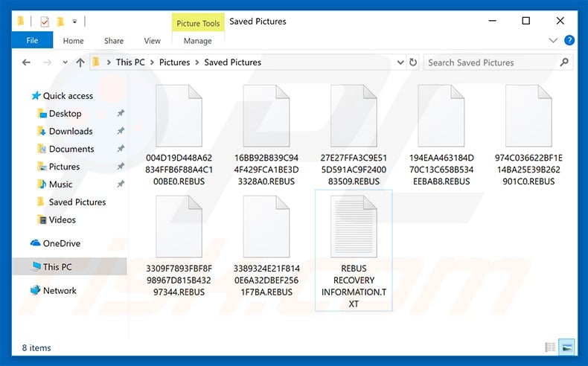Open Saved Pictures in navigation pane

tap(71, 202)
